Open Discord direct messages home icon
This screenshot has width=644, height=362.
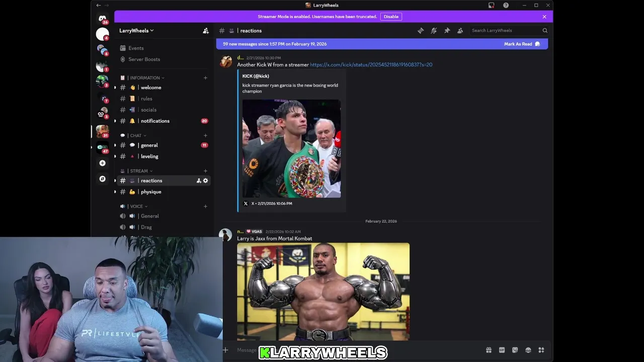click(x=102, y=18)
